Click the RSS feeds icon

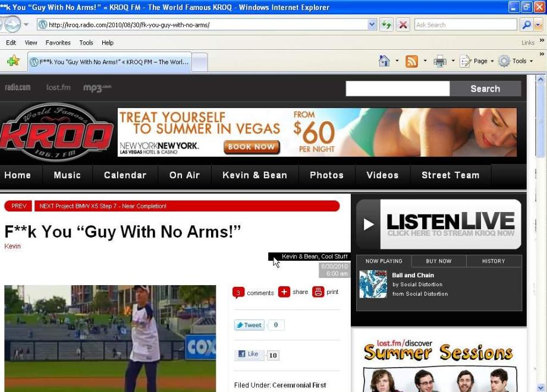tap(411, 61)
